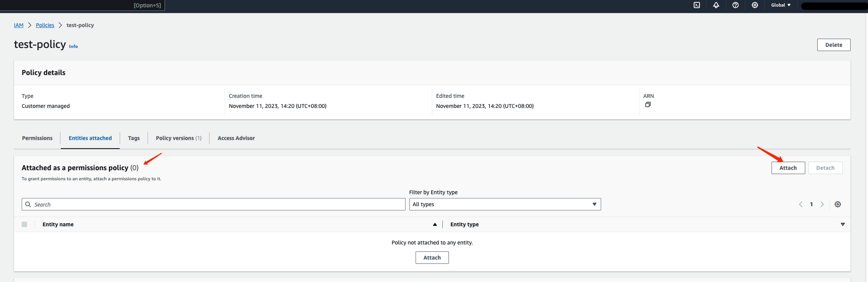Viewport: 868px width, 282px height.
Task: Open the Tags tab
Action: pos(134,138)
